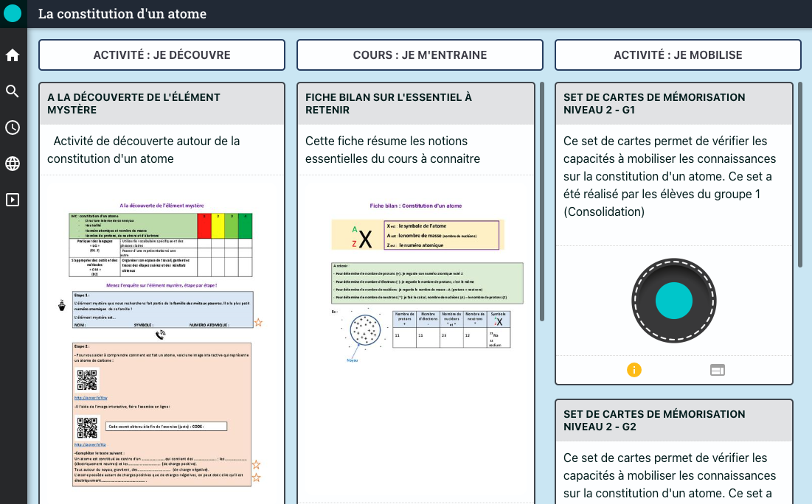
Task: Show info using the orange info icon
Action: click(x=634, y=370)
